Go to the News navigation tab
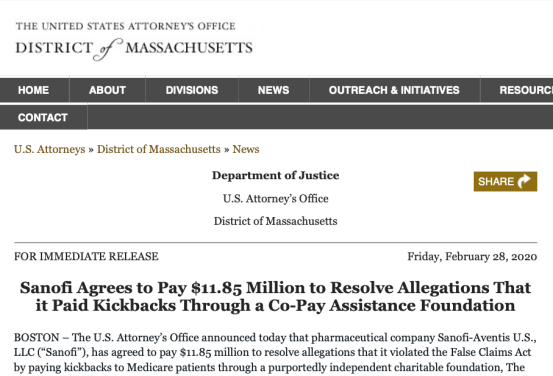The width and height of the screenshot is (553, 376). (x=273, y=90)
